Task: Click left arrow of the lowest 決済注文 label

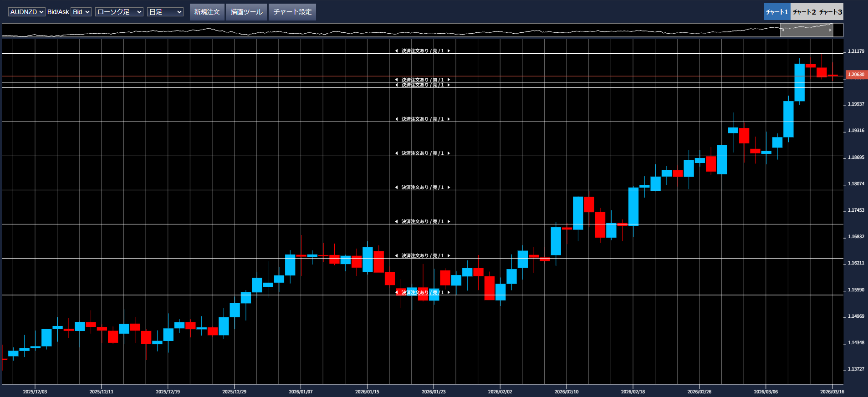Action: (x=396, y=292)
